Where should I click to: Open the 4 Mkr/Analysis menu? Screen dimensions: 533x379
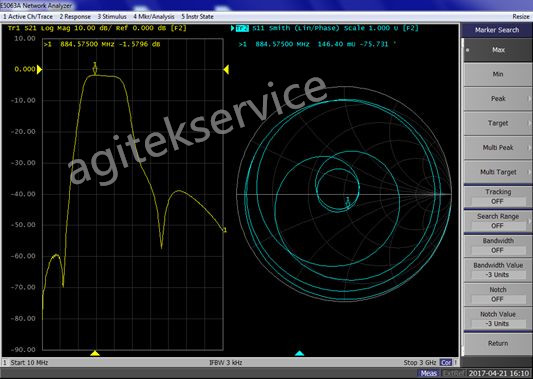154,17
